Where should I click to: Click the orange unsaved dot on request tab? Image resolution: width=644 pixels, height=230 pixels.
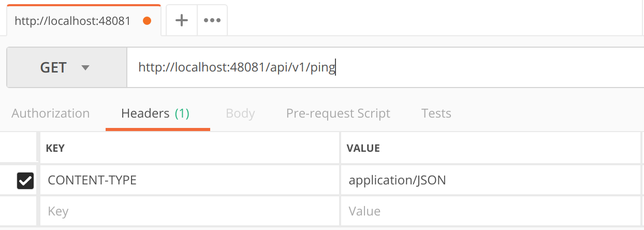click(147, 21)
